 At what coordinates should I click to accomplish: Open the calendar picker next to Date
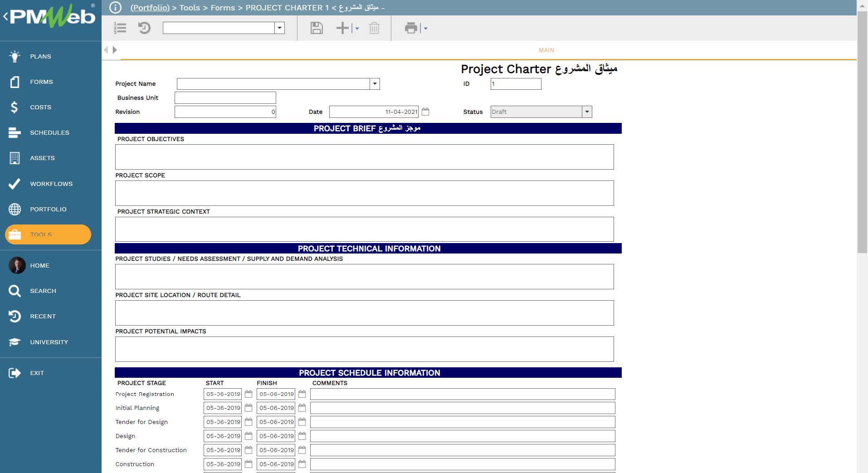pyautogui.click(x=425, y=112)
